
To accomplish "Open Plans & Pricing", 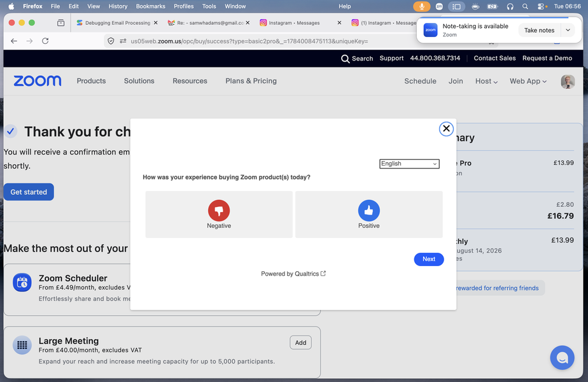I will (x=251, y=81).
